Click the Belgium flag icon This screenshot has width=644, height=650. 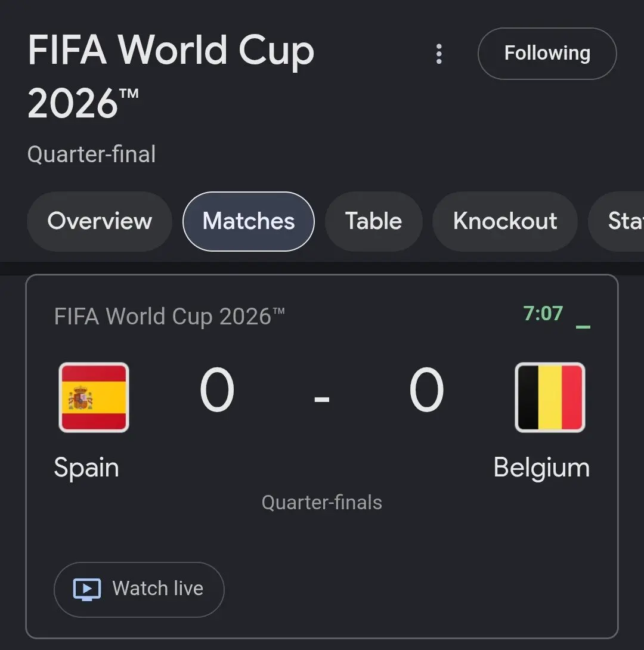[x=550, y=397]
